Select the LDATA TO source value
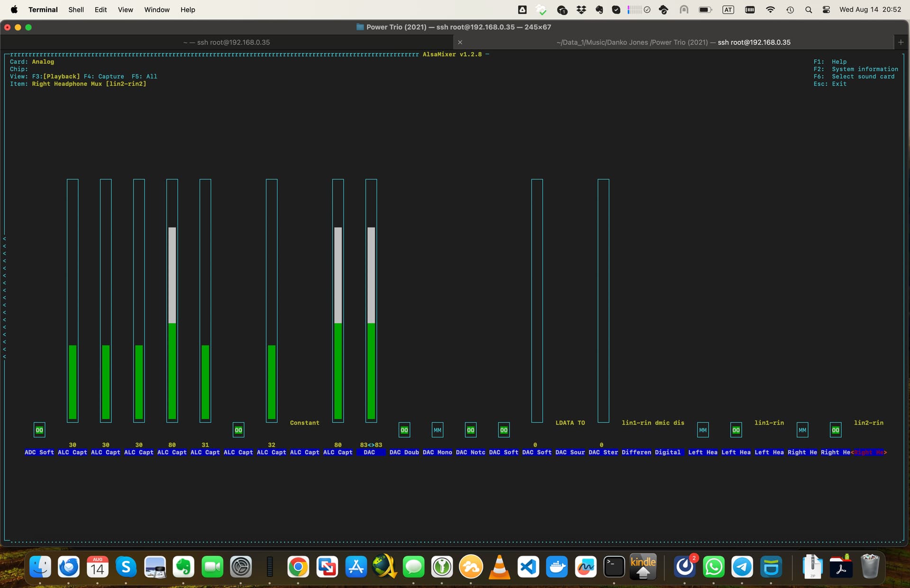Screen dimensions: 910x588 (570, 423)
